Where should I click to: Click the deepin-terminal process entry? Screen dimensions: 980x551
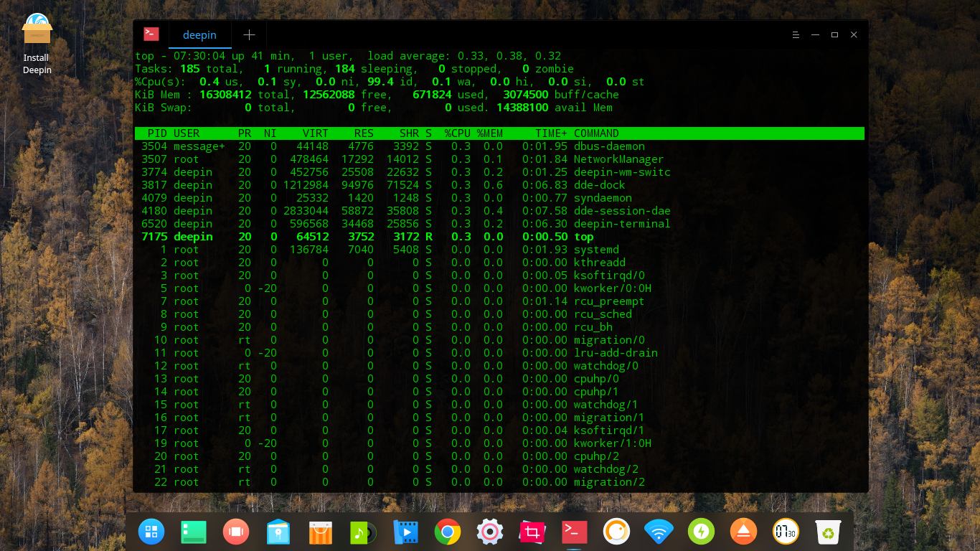[499, 224]
